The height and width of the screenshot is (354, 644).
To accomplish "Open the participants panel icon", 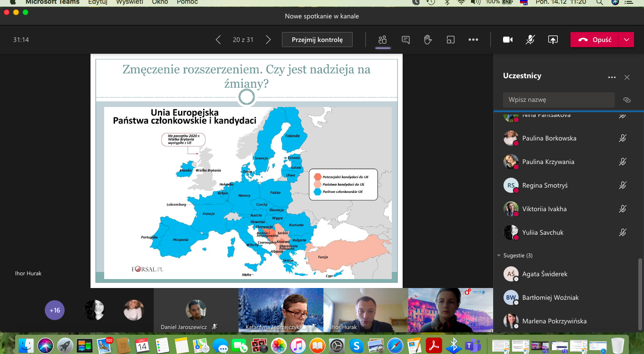I will [x=382, y=40].
